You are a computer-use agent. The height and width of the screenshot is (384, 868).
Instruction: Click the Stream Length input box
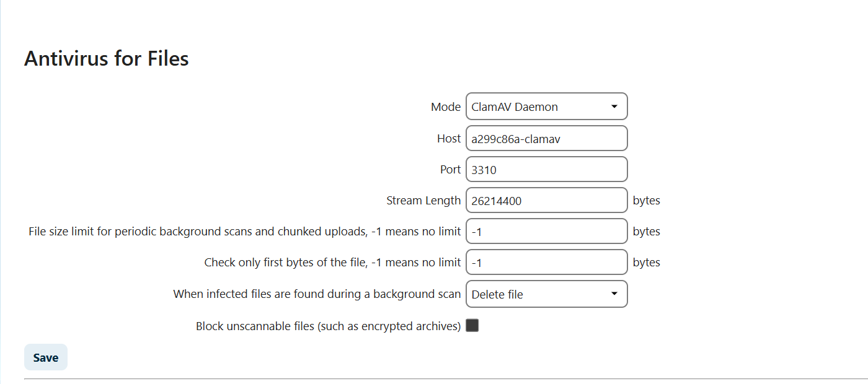(x=546, y=201)
